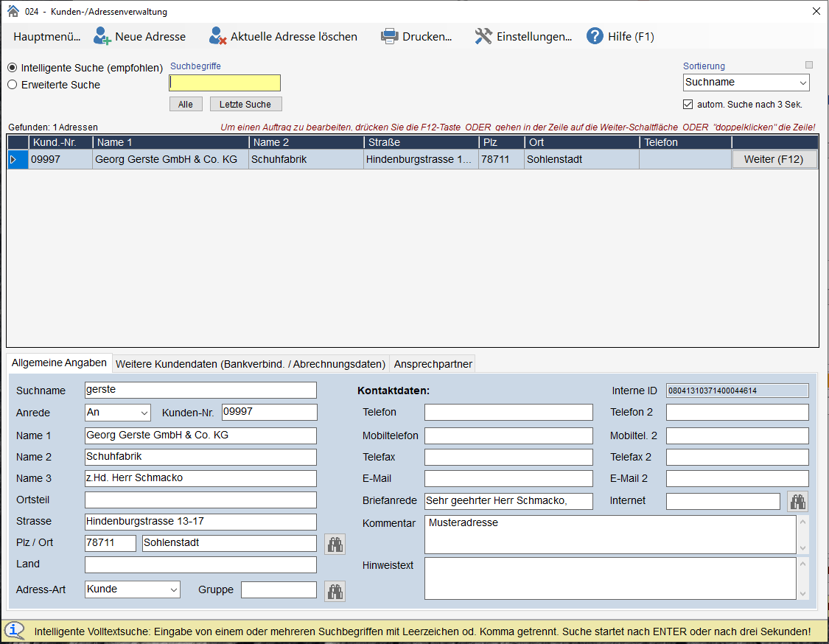Click the Mobiltelefon input field
The image size is (829, 644).
[508, 435]
